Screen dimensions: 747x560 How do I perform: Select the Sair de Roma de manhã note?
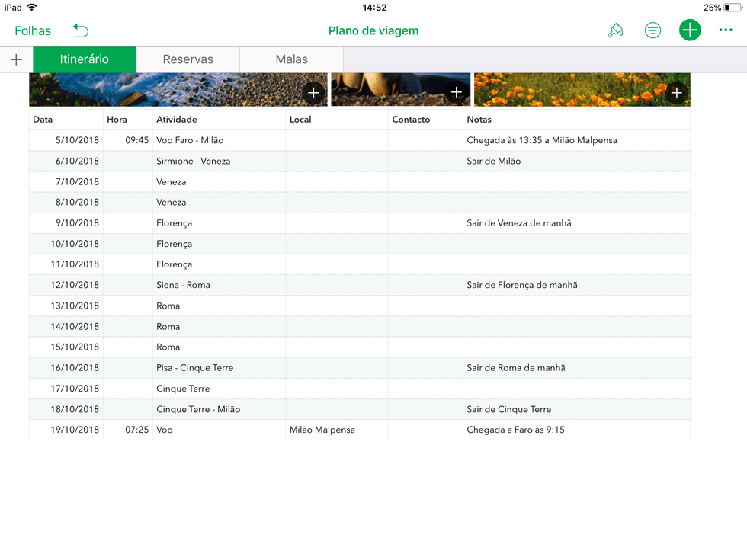coord(576,367)
